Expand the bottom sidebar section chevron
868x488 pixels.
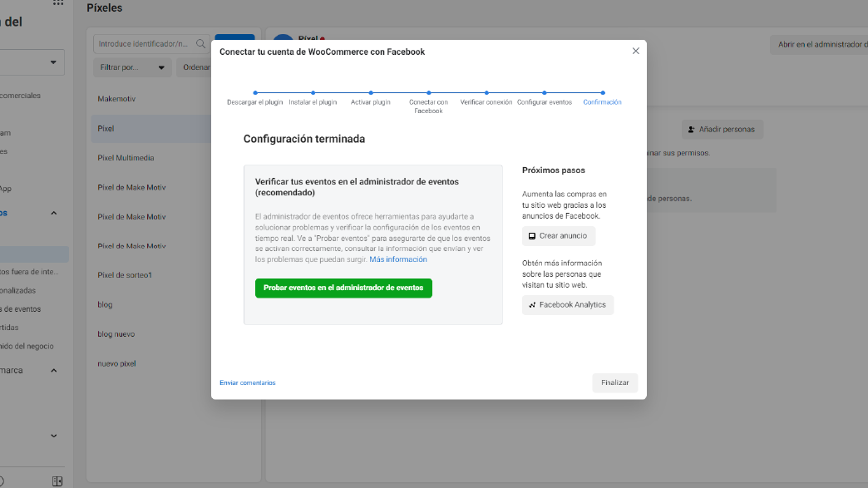click(54, 436)
